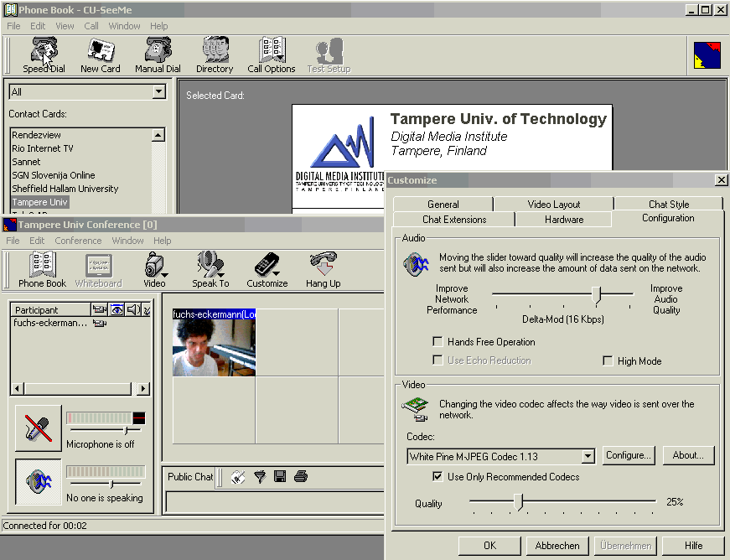The width and height of the screenshot is (730, 560).
Task: Click the video Quality slider handle
Action: [x=519, y=502]
